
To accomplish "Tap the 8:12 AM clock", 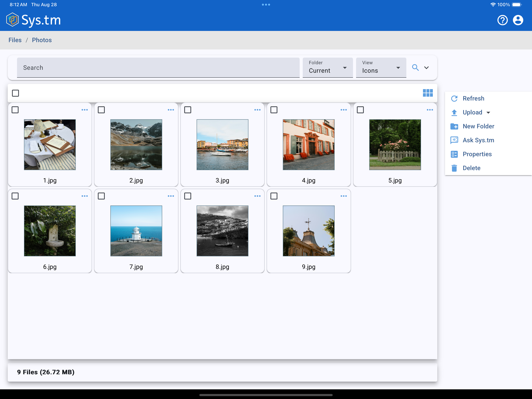I will click(x=18, y=5).
